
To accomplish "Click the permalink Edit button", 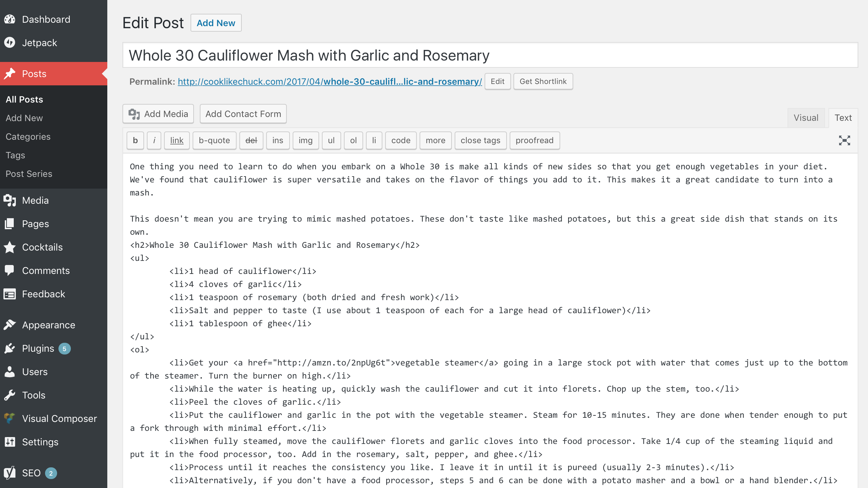I will (497, 82).
